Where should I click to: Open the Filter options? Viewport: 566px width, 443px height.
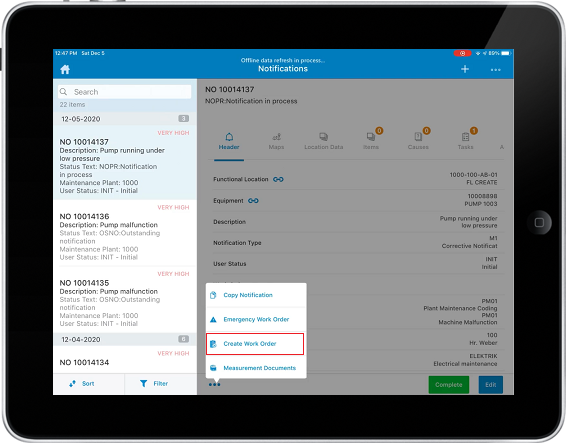pyautogui.click(x=154, y=383)
